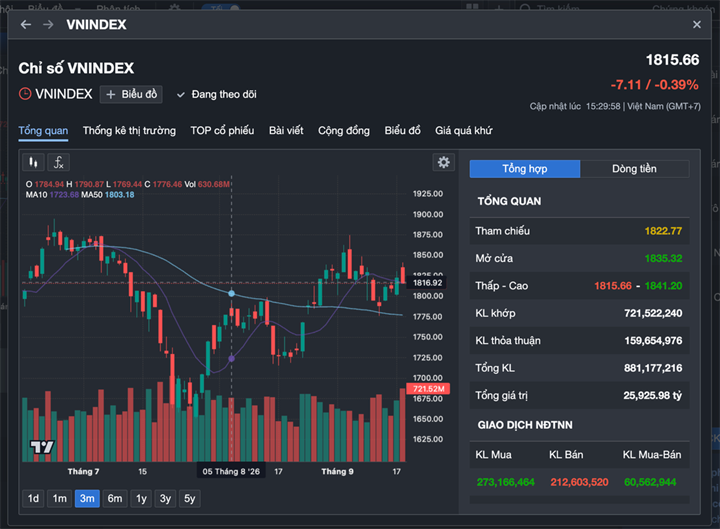Click the Thấp - Cao row label
This screenshot has width=720, height=529.
coord(501,286)
